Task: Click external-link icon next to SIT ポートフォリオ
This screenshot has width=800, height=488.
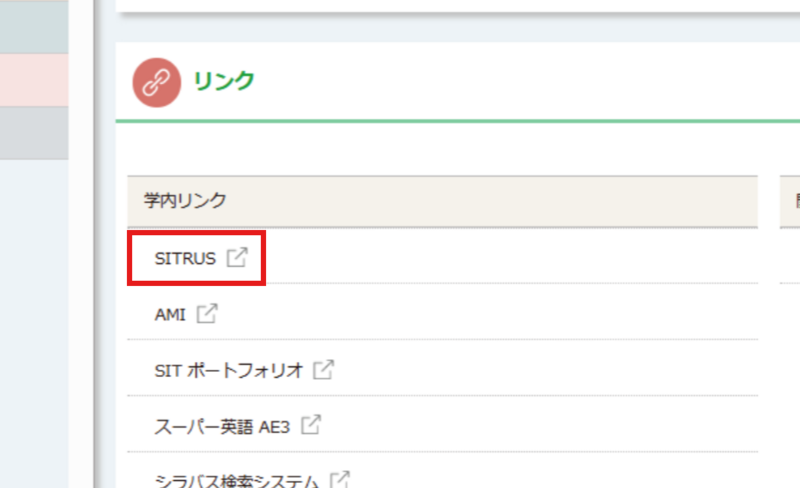Action: [323, 369]
